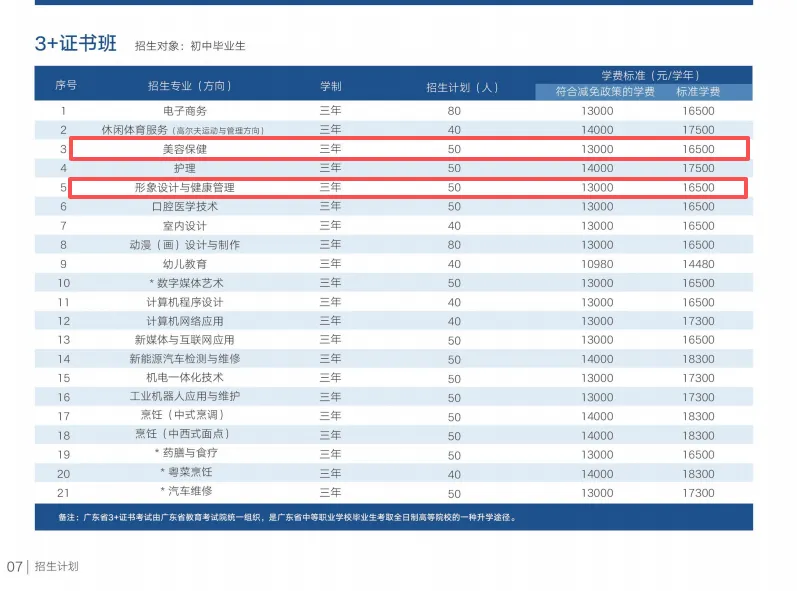Select the '新媒体与互联网应用' major cell
Screen dimensions: 797x591
point(185,340)
